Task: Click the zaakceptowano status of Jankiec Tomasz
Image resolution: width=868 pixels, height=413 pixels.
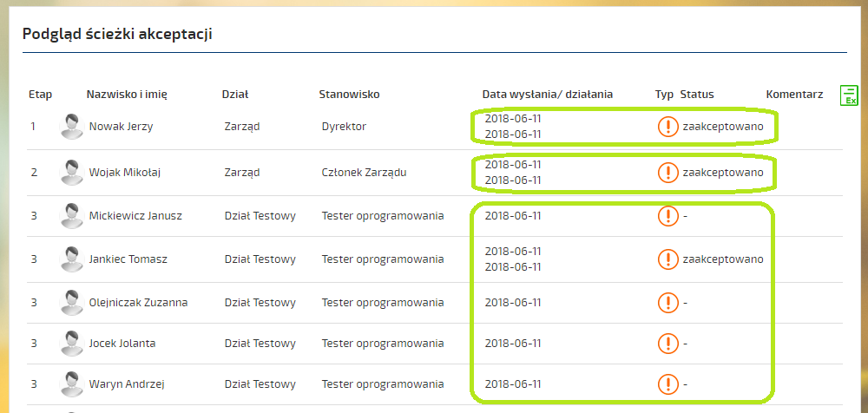Action: (723, 259)
